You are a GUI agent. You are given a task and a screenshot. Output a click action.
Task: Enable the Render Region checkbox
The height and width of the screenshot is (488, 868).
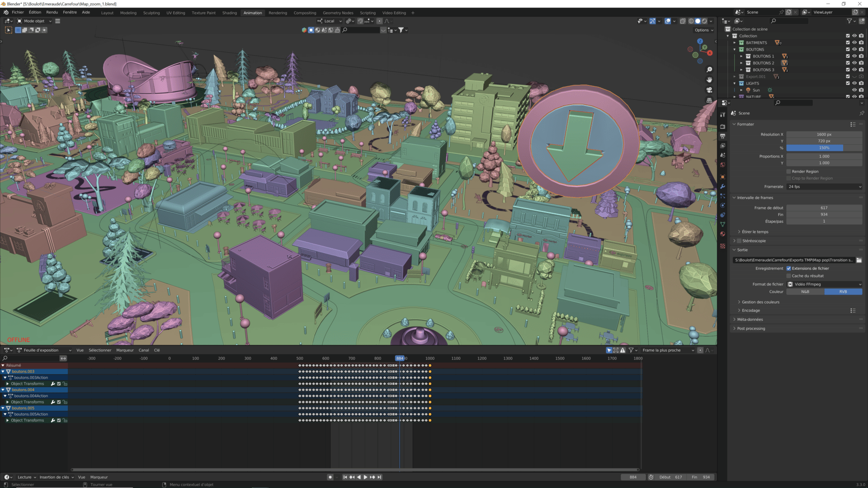(788, 172)
